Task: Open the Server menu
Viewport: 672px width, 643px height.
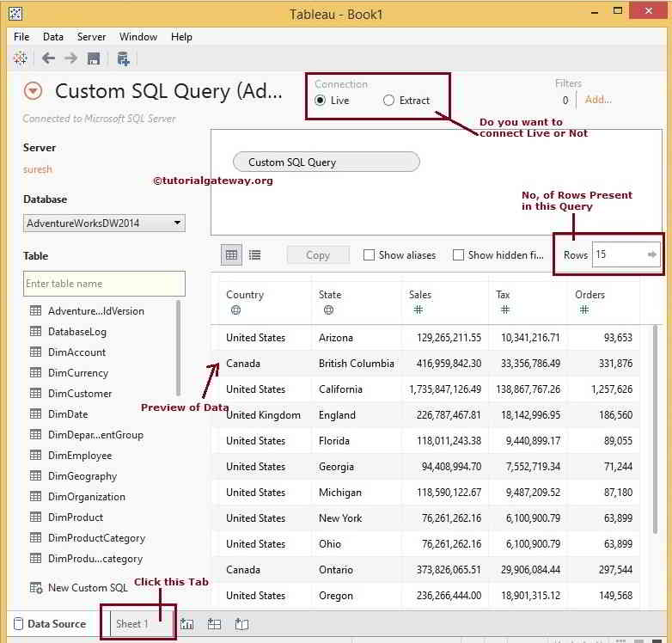Action: 91,37
